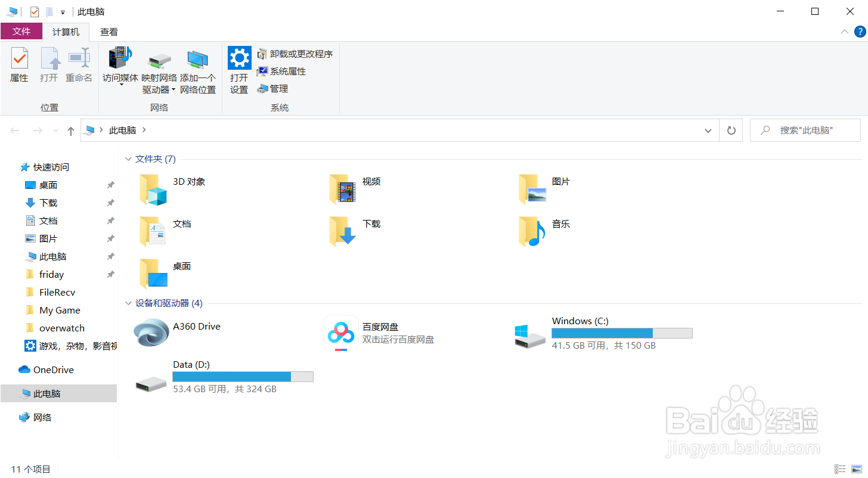The width and height of the screenshot is (868, 478).
Task: Open the Access media (访问媒体) menu
Action: [120, 66]
